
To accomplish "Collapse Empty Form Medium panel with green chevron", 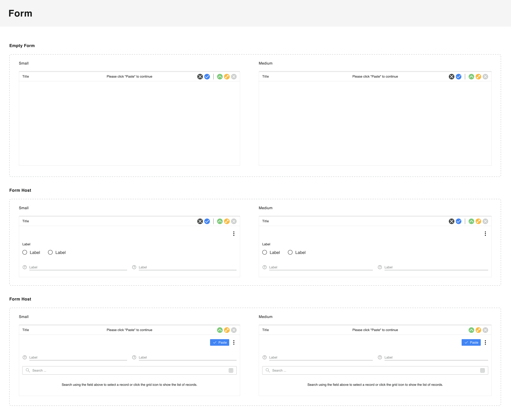I will tap(471, 77).
